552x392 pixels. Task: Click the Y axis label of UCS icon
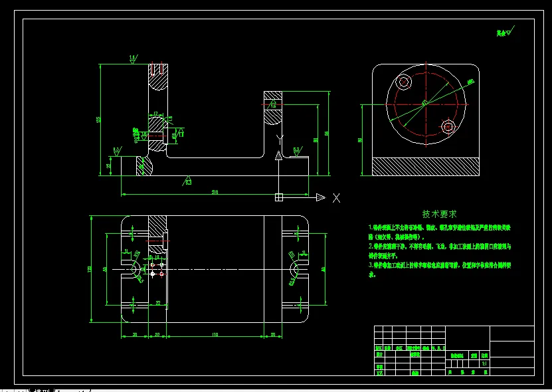point(280,139)
